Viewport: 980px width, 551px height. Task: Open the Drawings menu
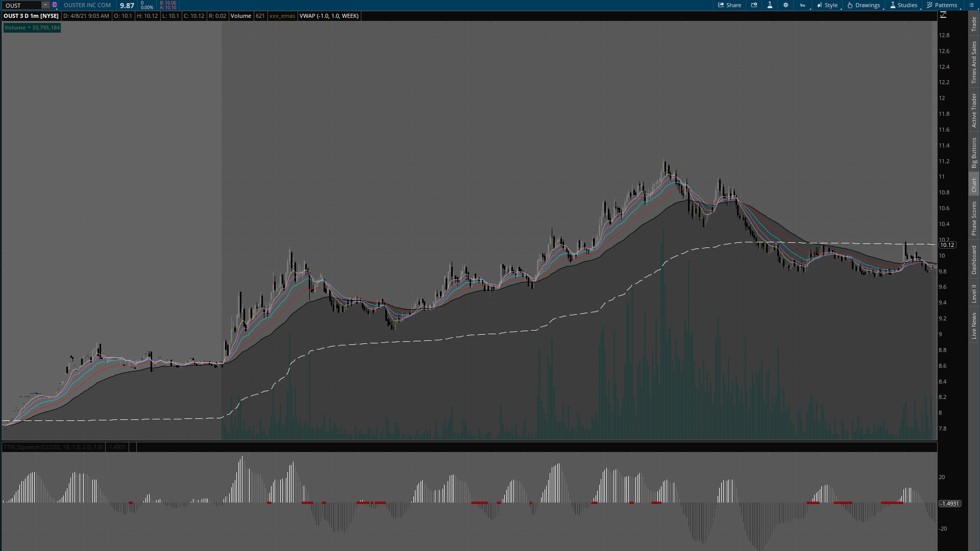pos(864,5)
